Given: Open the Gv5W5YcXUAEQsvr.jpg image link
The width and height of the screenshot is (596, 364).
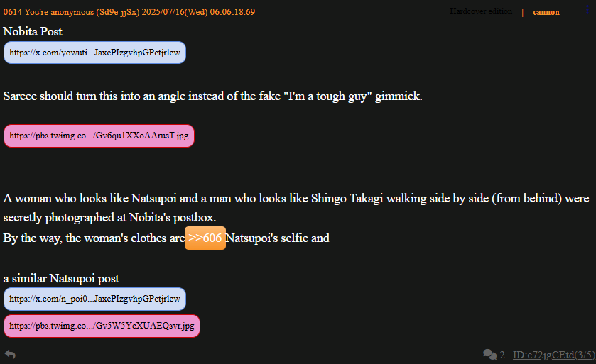Looking at the screenshot, I should 102,326.
